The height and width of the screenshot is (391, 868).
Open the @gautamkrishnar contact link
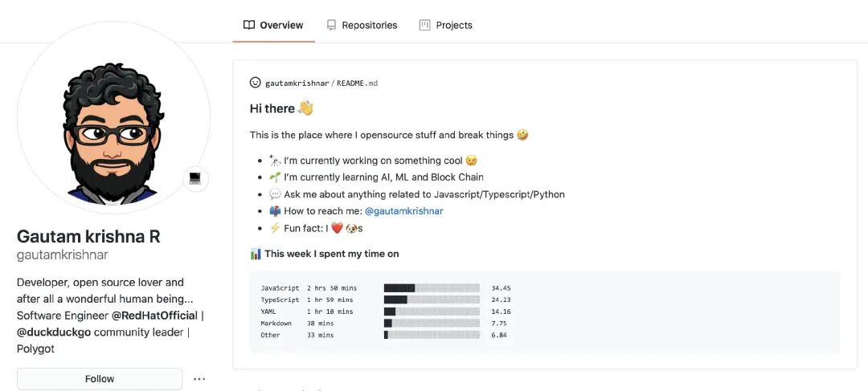click(404, 210)
